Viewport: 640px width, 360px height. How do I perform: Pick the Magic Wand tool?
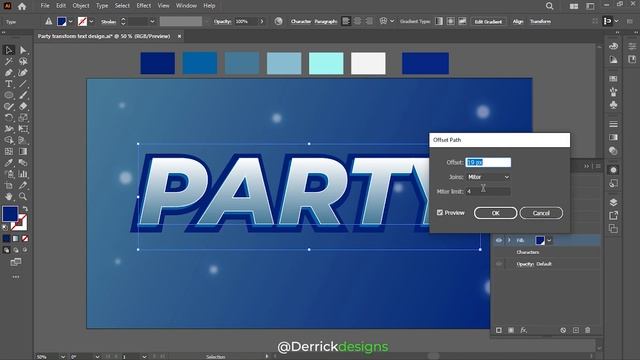click(x=9, y=61)
